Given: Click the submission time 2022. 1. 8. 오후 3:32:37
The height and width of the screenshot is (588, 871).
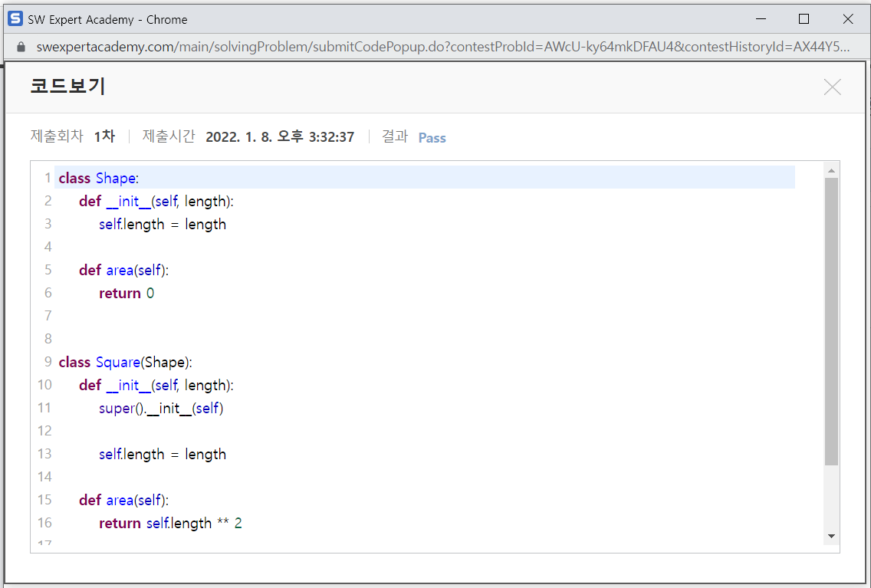Looking at the screenshot, I should pos(280,137).
